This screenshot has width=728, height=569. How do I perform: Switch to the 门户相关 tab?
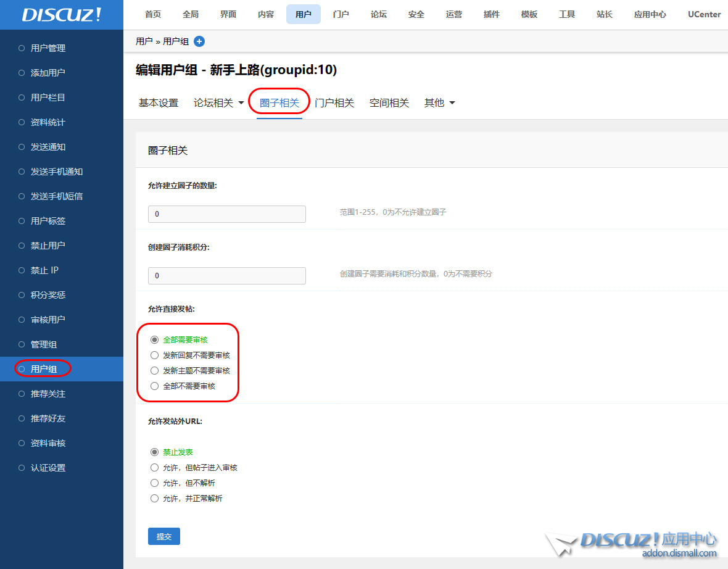point(334,103)
